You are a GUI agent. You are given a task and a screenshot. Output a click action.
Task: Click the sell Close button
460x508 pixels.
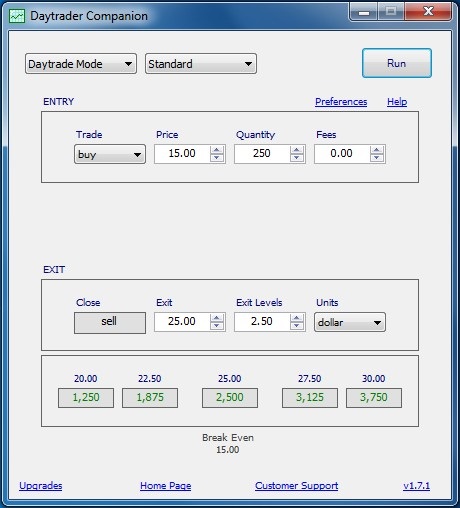click(110, 322)
